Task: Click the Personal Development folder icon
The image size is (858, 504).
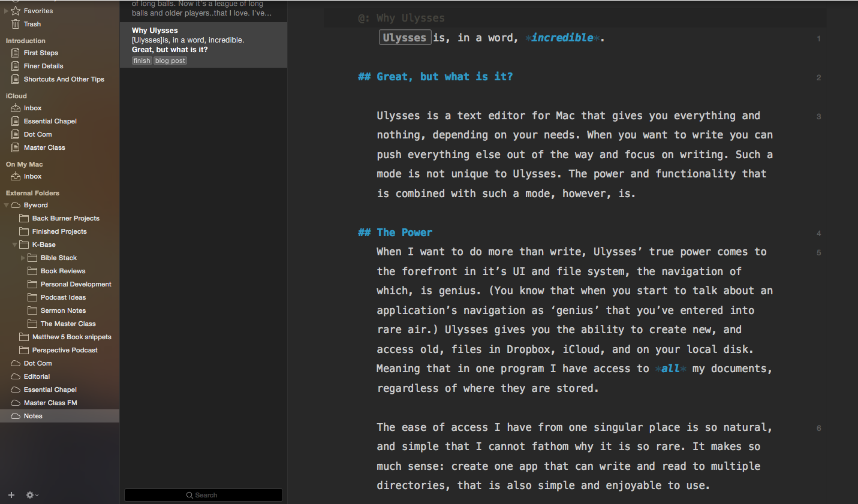Action: 32,284
